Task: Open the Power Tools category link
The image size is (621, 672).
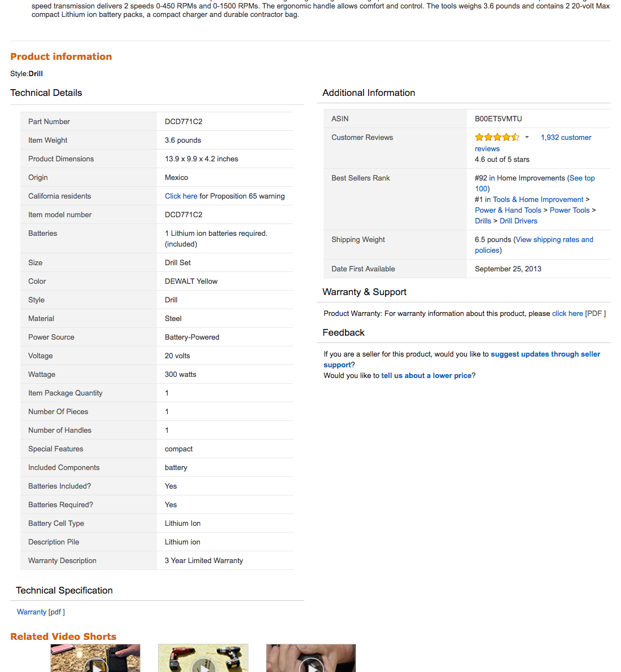Action: [x=569, y=210]
